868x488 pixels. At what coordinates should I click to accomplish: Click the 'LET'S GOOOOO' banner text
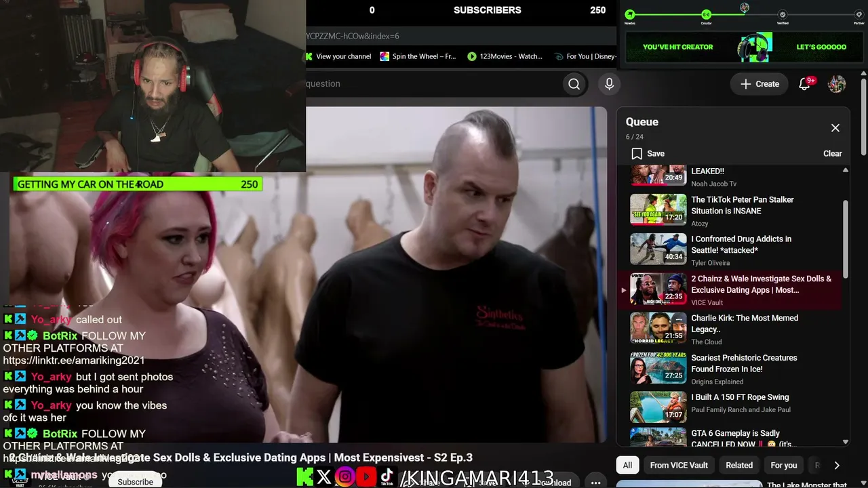(x=821, y=47)
